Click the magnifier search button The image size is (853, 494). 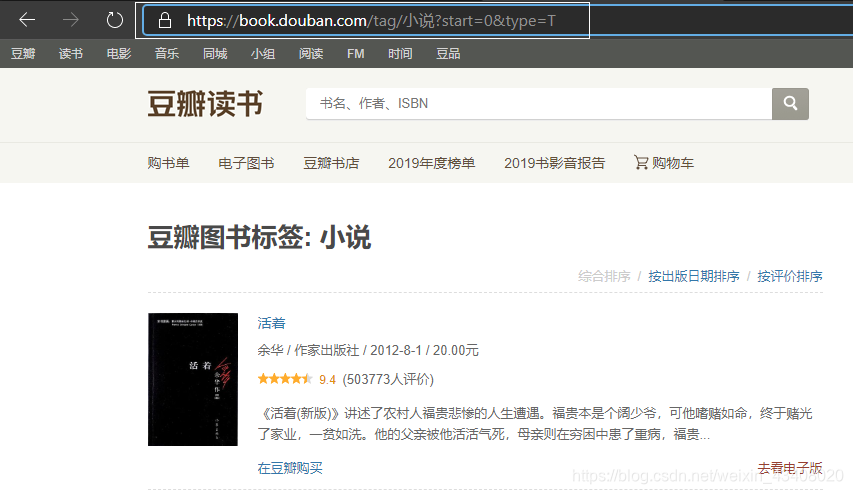[790, 103]
